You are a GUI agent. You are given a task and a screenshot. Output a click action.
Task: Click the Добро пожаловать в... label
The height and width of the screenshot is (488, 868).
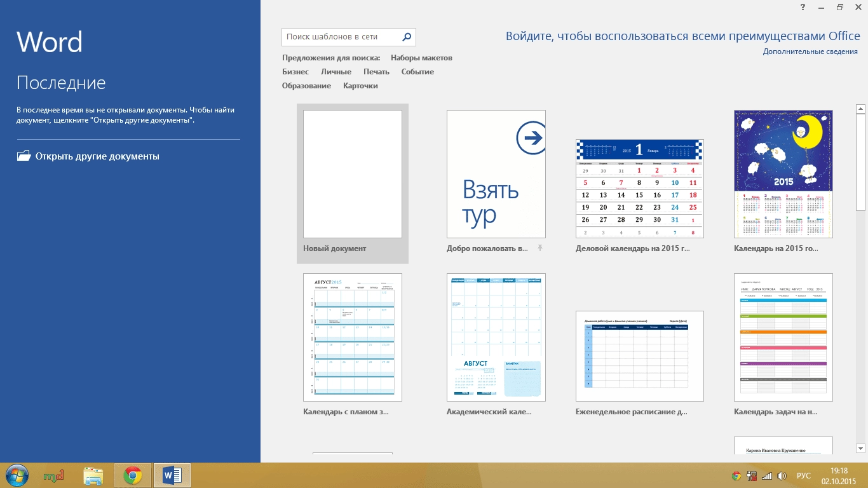pyautogui.click(x=487, y=248)
